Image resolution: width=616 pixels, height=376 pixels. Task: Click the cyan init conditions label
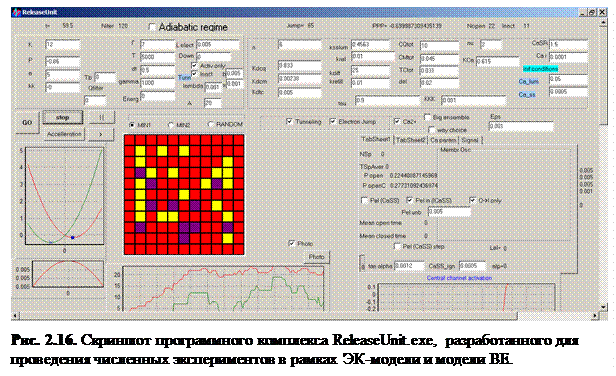click(540, 69)
